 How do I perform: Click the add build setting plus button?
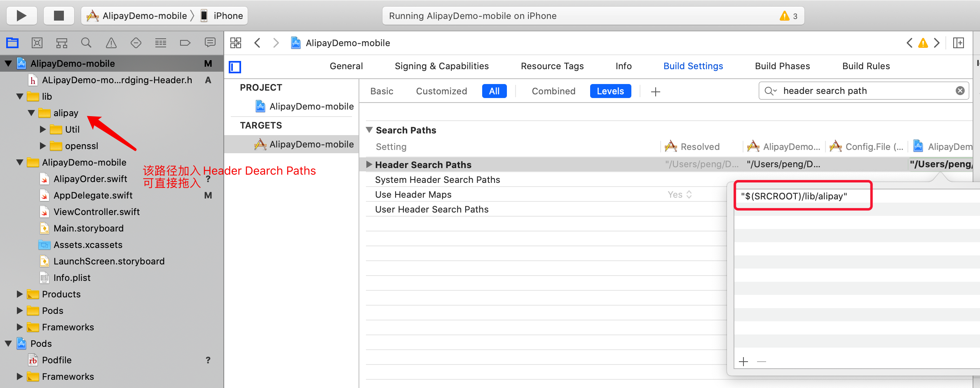pyautogui.click(x=656, y=91)
